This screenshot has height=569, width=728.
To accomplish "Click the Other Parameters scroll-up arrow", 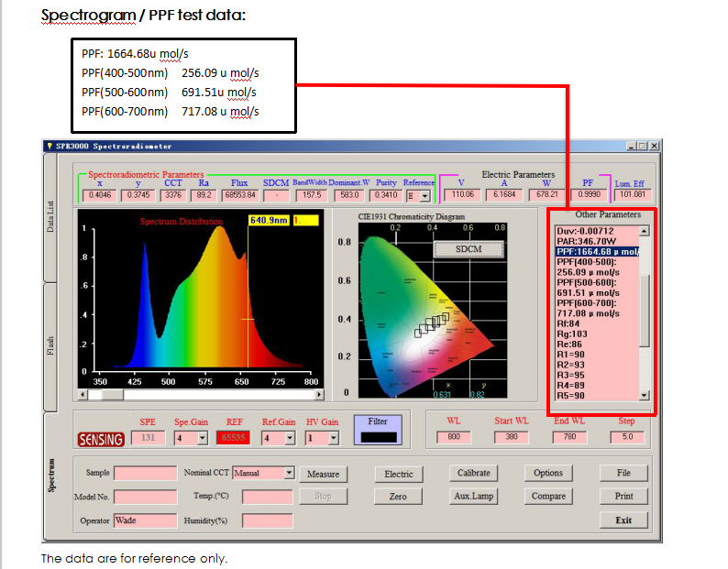I will (644, 231).
